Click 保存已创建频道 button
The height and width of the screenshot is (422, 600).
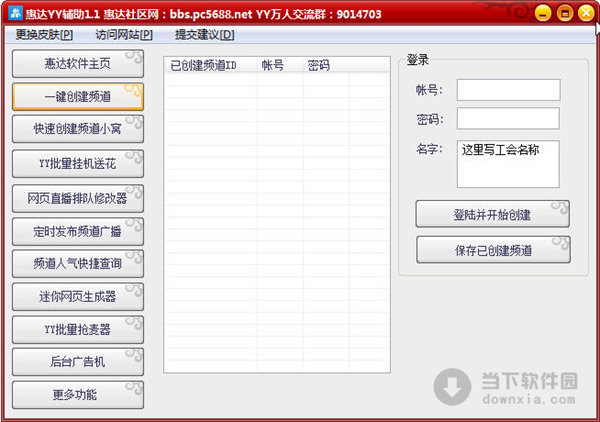coord(493,250)
